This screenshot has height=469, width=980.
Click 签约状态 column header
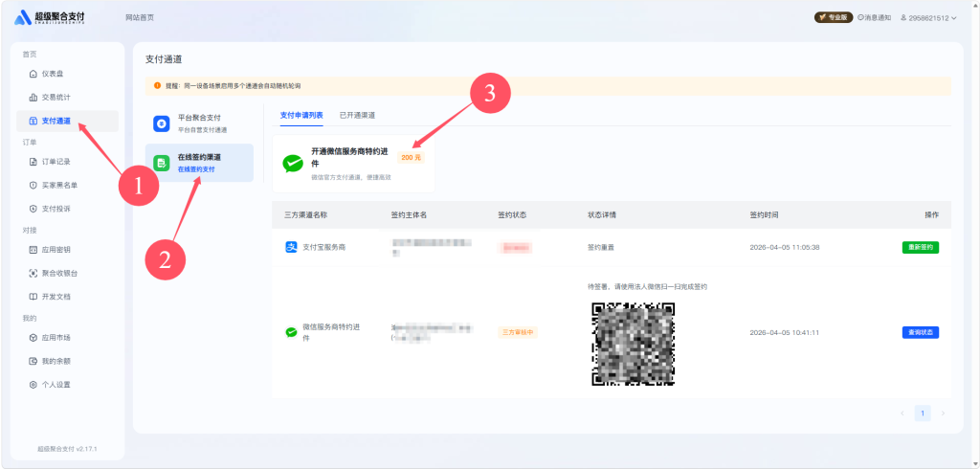[x=512, y=214]
